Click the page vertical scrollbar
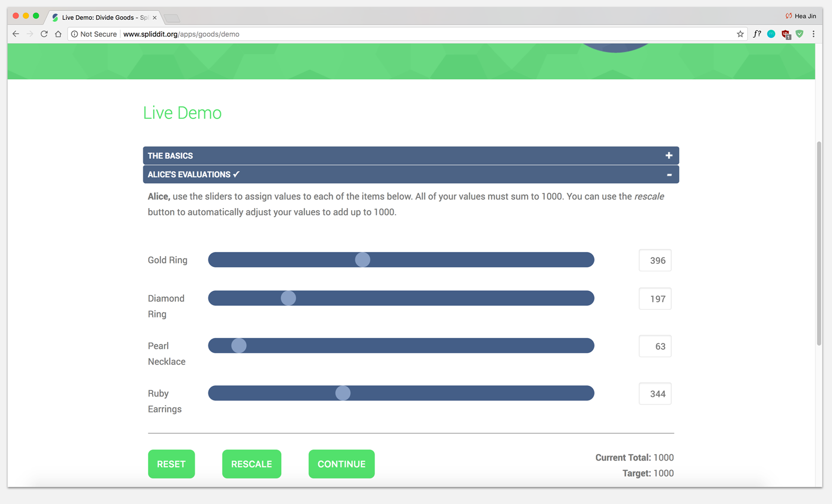This screenshot has height=504, width=832. click(819, 243)
